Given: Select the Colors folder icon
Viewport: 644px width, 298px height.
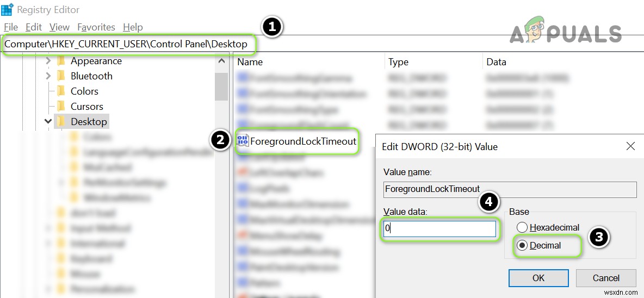Looking at the screenshot, I should pyautogui.click(x=61, y=91).
